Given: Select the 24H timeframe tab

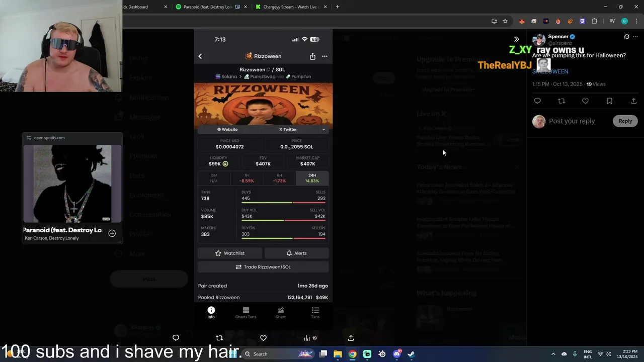Looking at the screenshot, I should click(x=312, y=178).
